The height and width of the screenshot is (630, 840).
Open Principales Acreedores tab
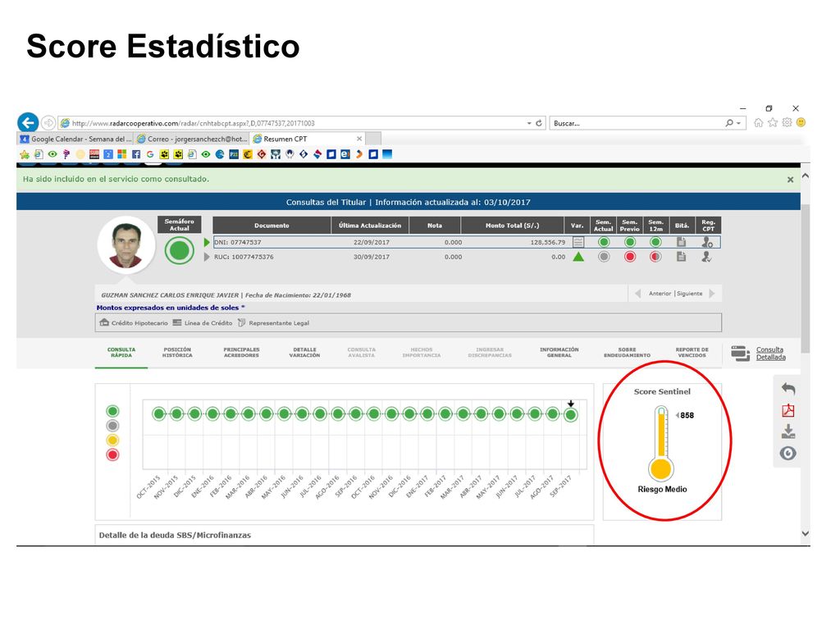pyautogui.click(x=242, y=353)
